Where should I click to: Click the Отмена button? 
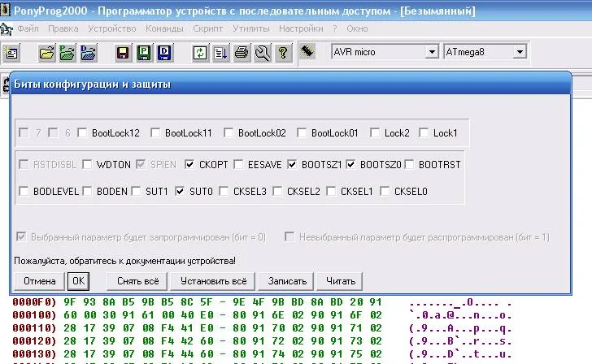pos(39,281)
